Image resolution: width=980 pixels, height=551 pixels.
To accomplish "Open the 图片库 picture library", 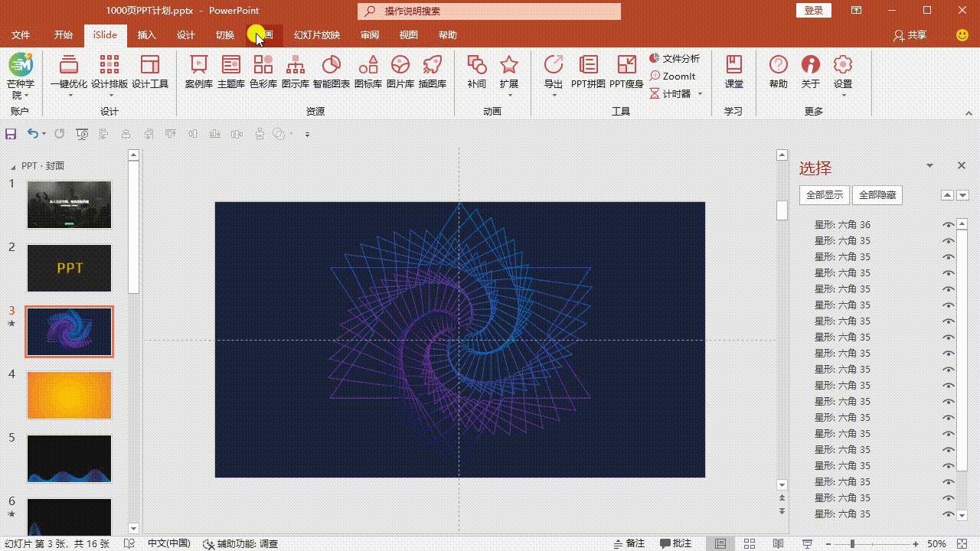I will [400, 72].
